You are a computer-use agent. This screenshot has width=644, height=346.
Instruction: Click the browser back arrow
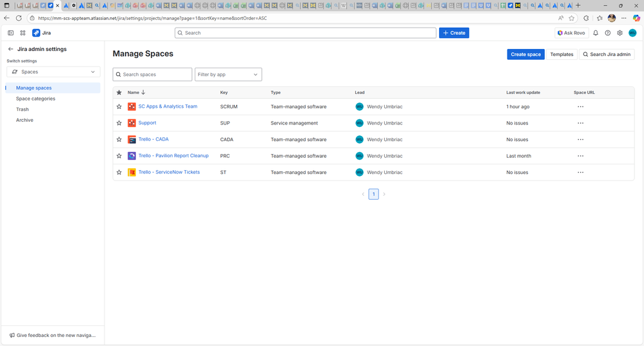6,18
